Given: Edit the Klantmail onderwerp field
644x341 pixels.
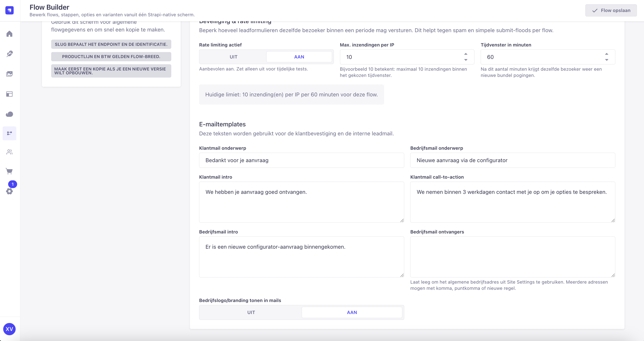Looking at the screenshot, I should 301,160.
